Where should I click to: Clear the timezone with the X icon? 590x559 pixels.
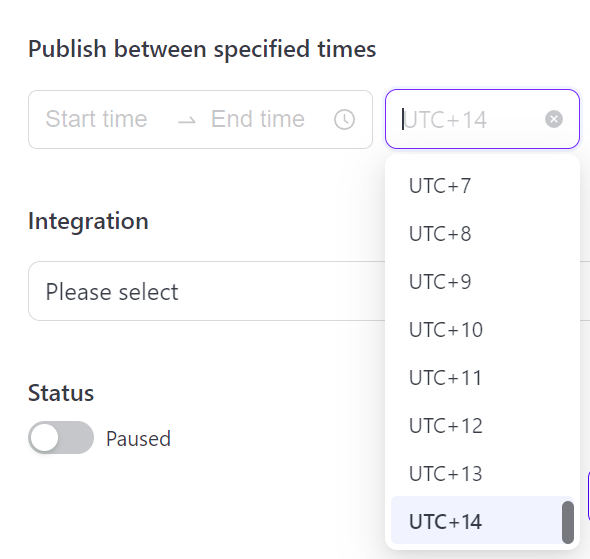[554, 119]
